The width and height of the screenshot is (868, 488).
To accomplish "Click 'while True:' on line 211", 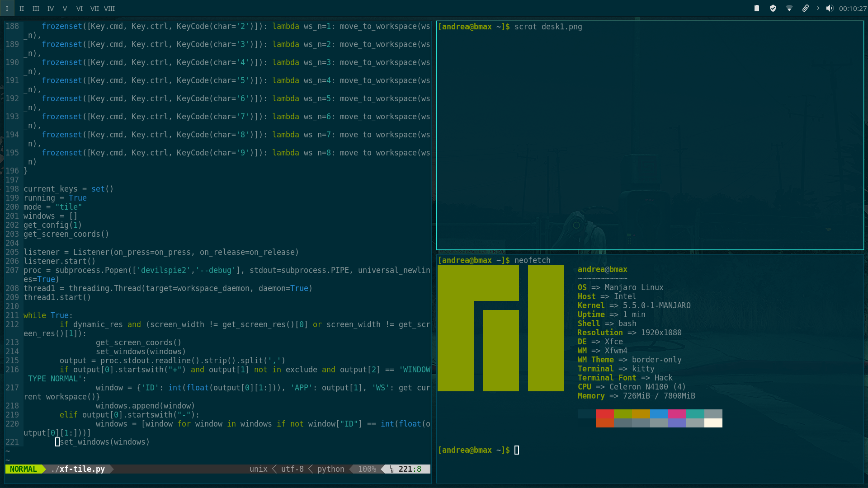I will coord(48,315).
